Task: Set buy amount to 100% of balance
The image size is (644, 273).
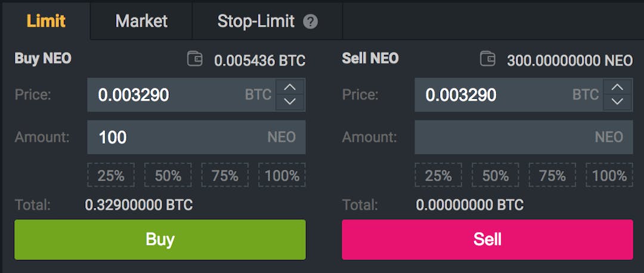Action: (x=282, y=175)
